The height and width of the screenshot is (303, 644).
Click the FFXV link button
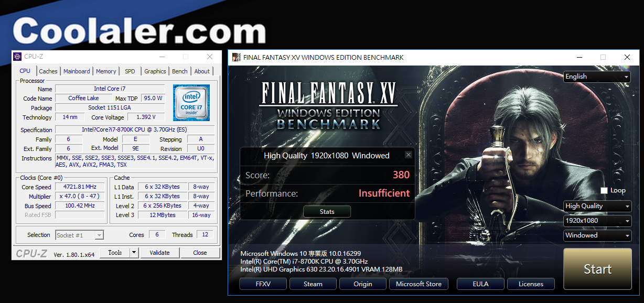pyautogui.click(x=263, y=284)
